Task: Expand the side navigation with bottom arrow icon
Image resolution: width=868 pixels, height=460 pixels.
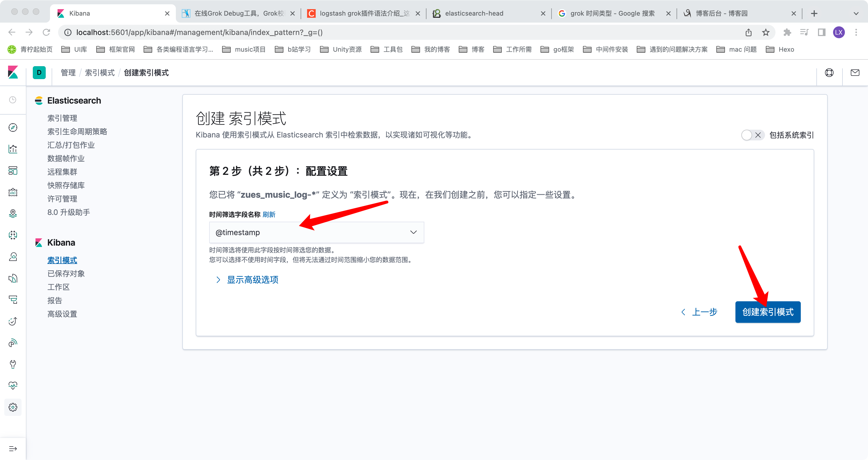Action: click(x=13, y=448)
